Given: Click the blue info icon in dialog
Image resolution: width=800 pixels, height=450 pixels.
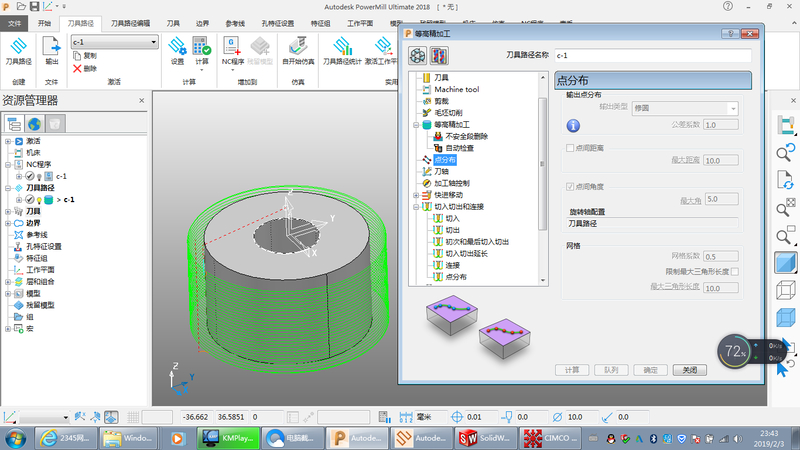Looking at the screenshot, I should [574, 126].
